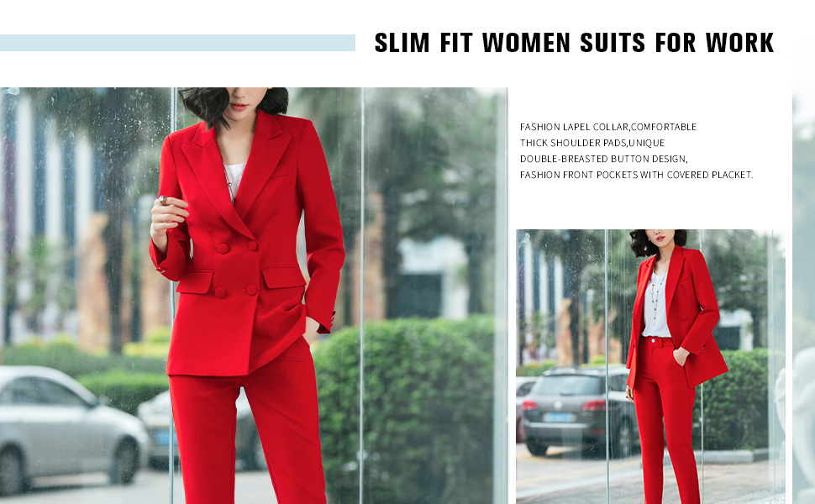Click the ring on the model's raised hand
Viewport: 815px width, 504px height.
163,200
